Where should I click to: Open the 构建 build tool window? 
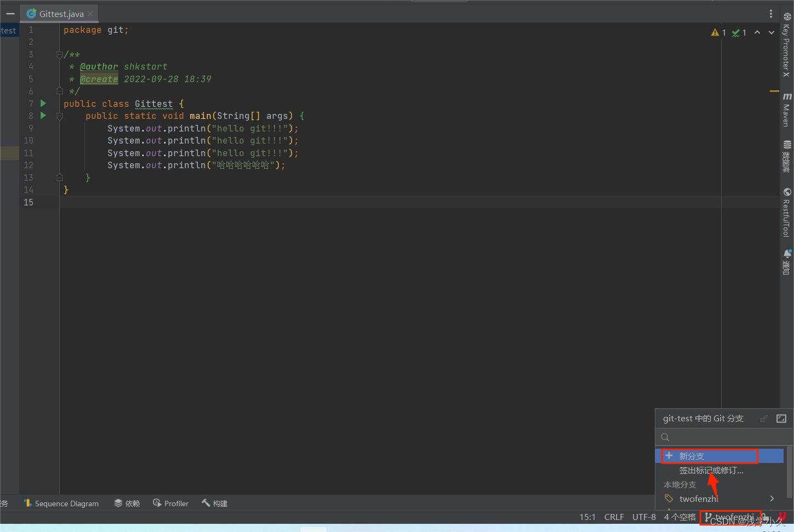214,504
